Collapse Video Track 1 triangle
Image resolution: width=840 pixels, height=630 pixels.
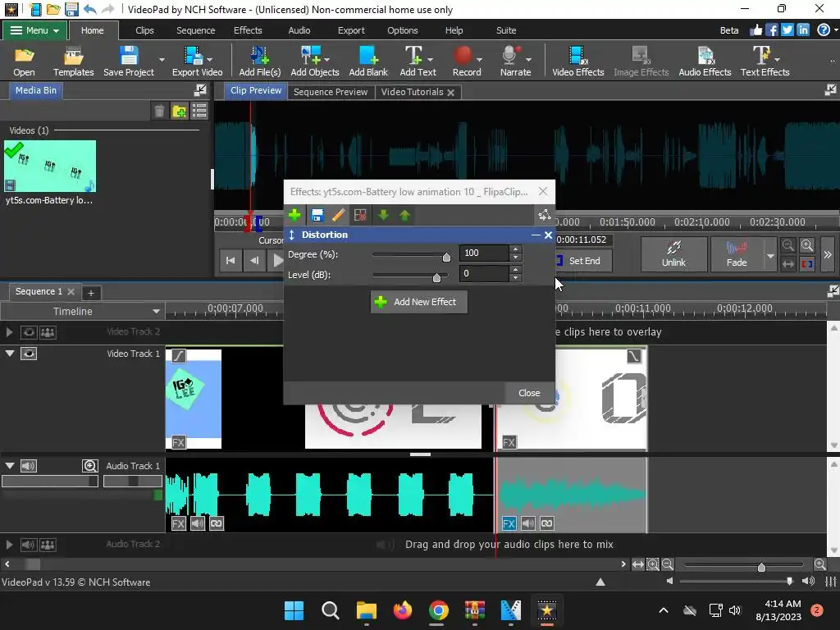tap(10, 354)
